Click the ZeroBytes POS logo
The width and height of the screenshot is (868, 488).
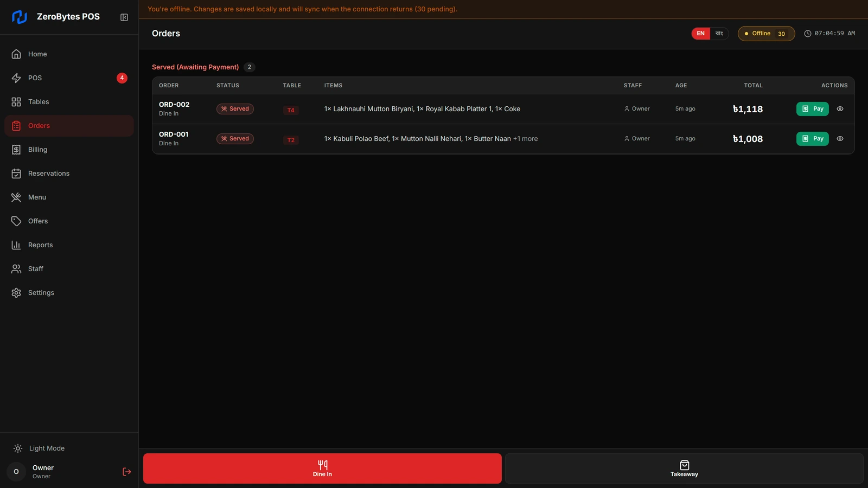click(20, 17)
